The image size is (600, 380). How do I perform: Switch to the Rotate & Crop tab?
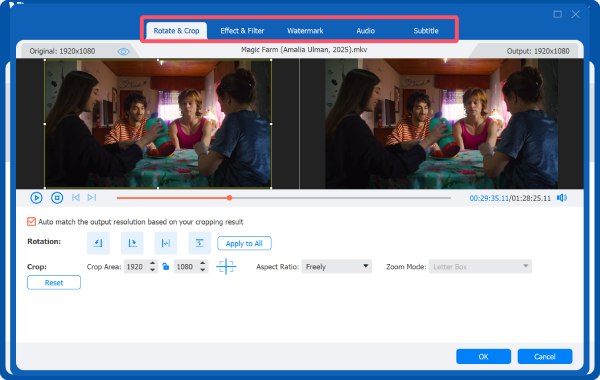(x=176, y=31)
